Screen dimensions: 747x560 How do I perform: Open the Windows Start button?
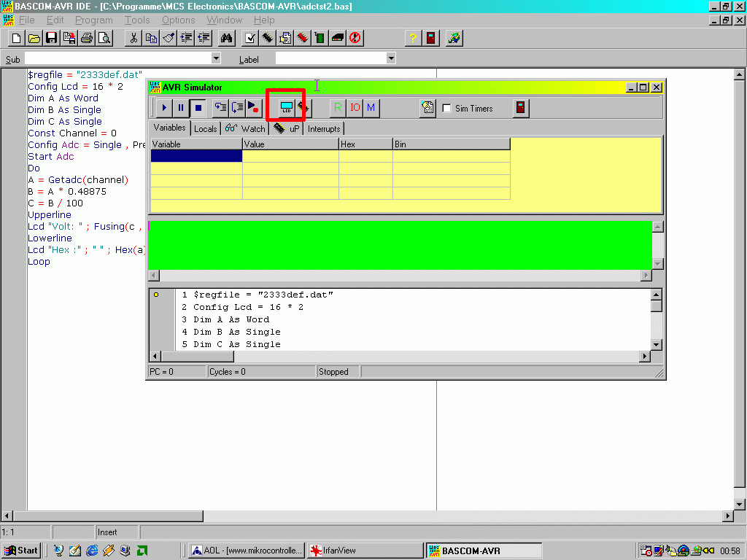(x=21, y=551)
